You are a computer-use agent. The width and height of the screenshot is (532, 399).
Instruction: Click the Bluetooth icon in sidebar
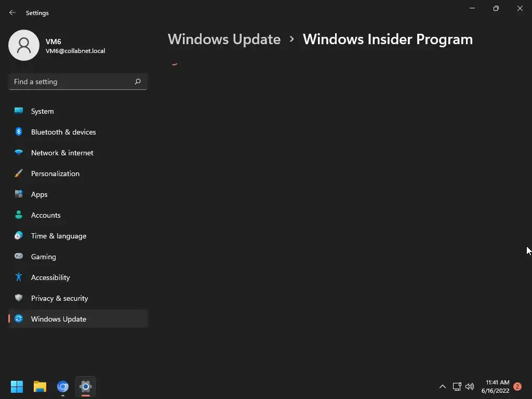[x=19, y=131]
